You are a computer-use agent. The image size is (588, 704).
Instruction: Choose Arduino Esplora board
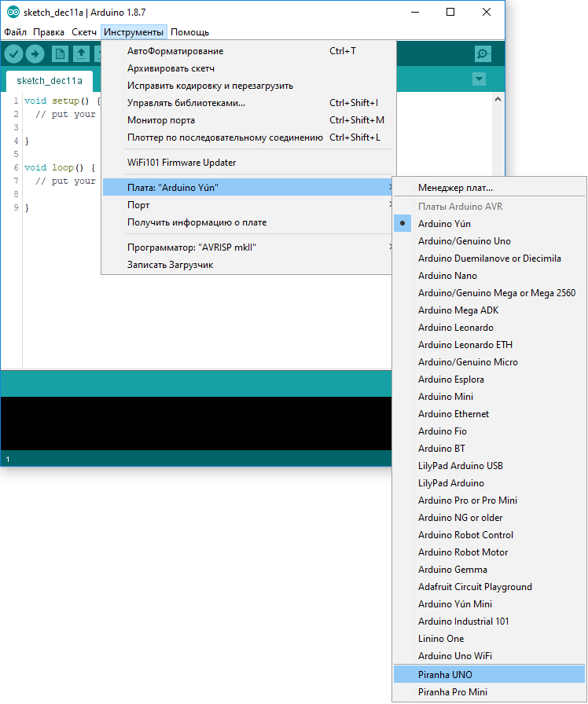pyautogui.click(x=489, y=379)
